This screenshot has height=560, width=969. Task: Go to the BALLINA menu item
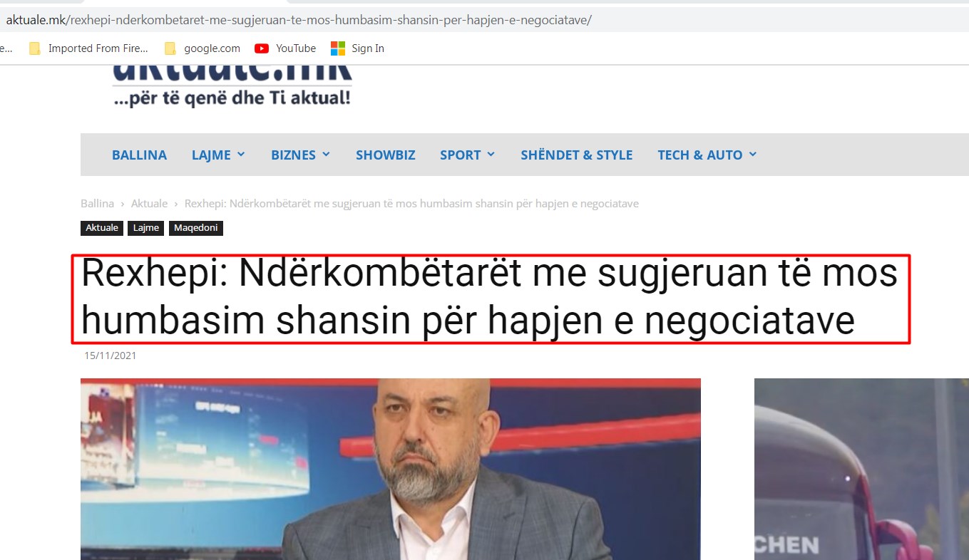point(139,155)
